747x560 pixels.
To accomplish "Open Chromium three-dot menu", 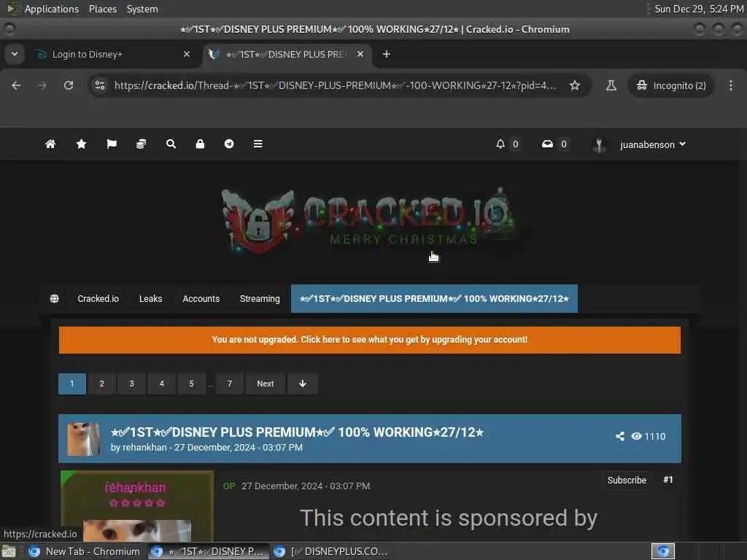I will click(x=731, y=86).
